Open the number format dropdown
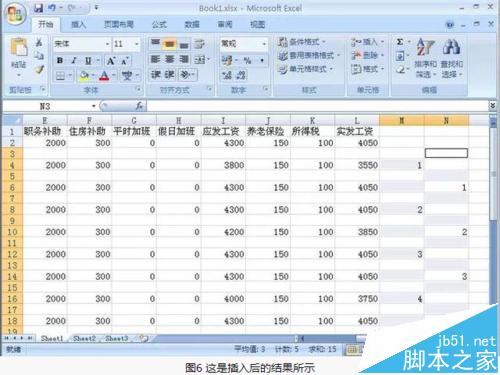The image size is (500, 375). click(x=263, y=44)
